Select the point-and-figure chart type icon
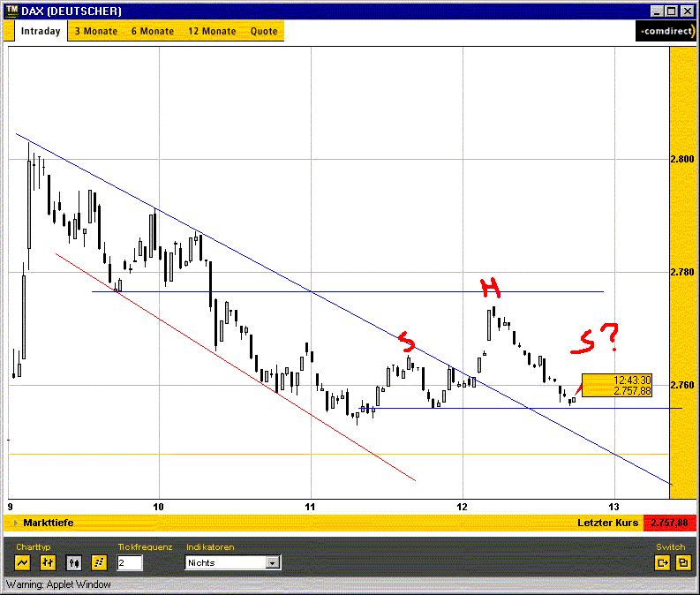 click(99, 562)
